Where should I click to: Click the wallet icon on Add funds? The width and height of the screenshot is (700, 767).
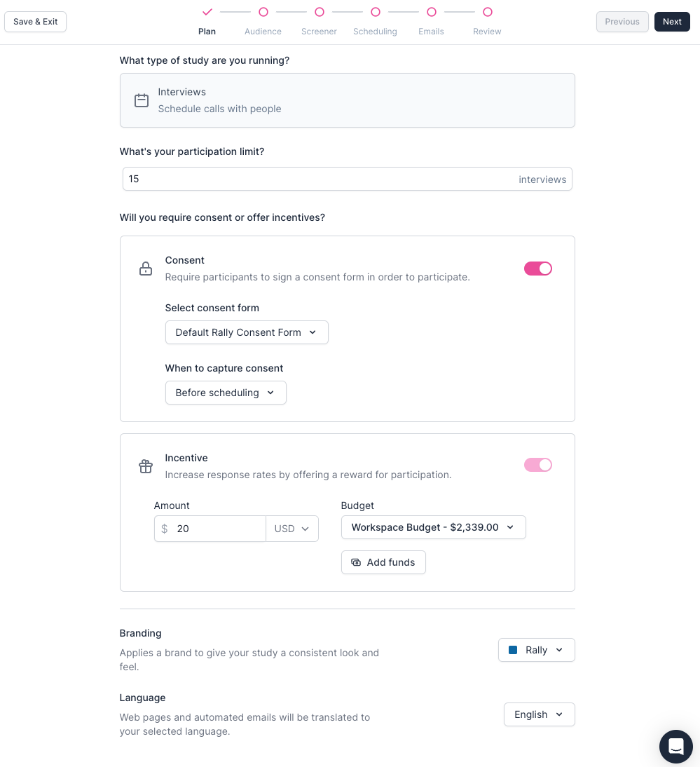tap(356, 562)
